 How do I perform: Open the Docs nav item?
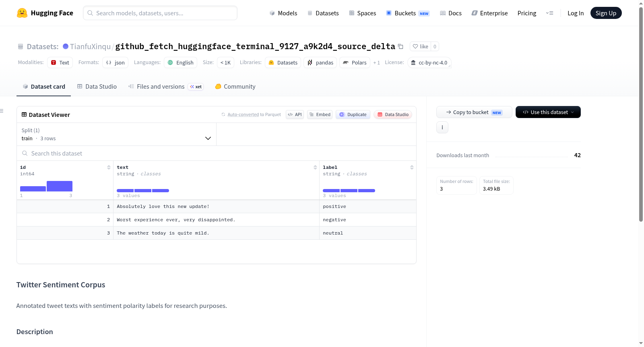click(450, 13)
